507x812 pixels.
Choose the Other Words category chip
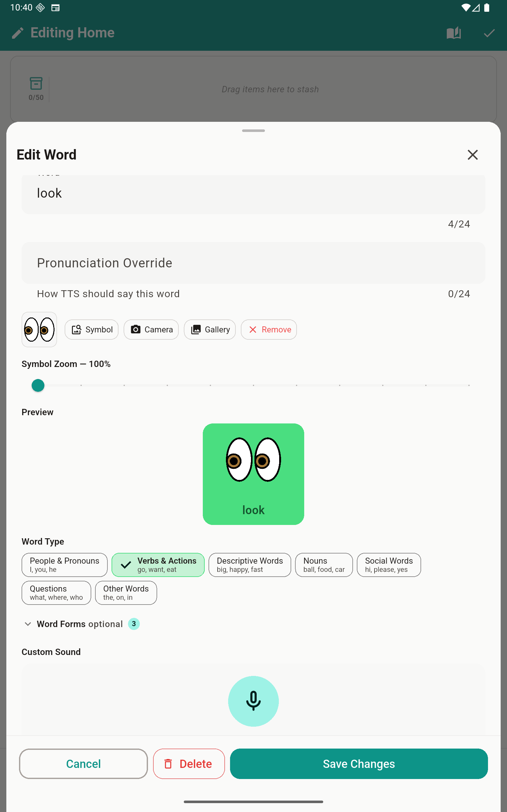point(125,593)
